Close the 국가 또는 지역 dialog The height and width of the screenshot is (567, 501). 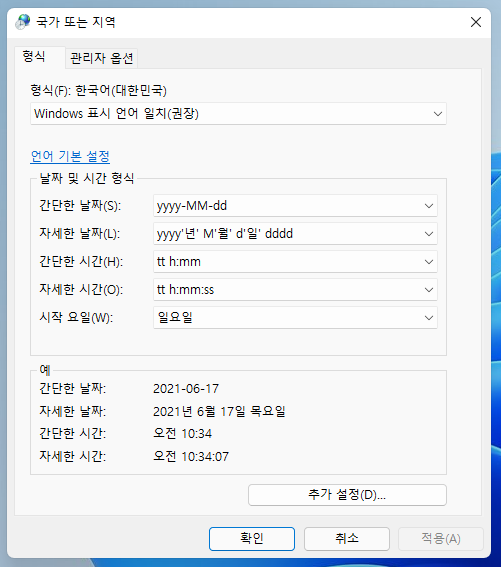coord(476,22)
